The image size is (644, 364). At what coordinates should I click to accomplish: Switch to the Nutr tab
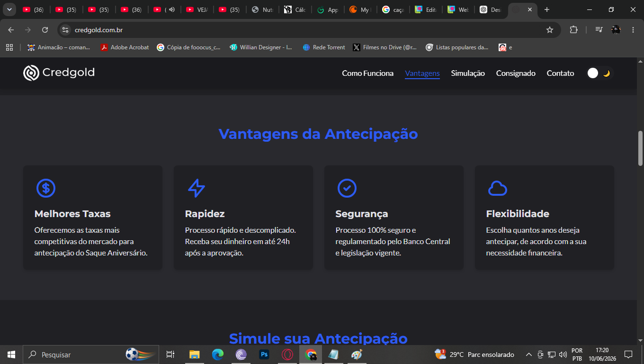pos(262,9)
